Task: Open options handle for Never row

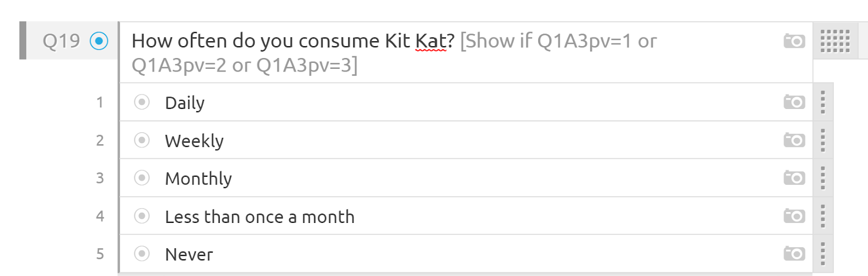Action: (x=823, y=254)
